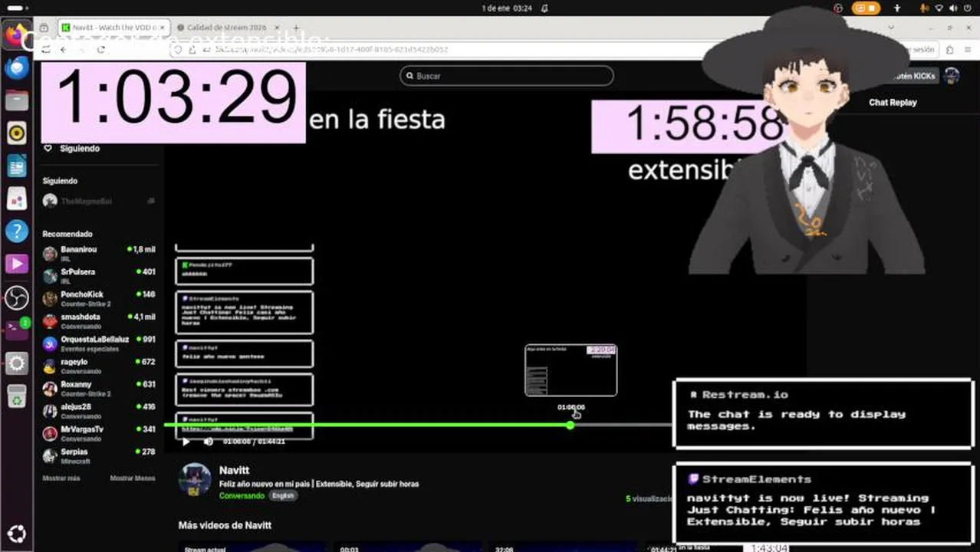Click the offline followed channel TheMagmaBoi
Viewport: 980px width, 552px height.
pos(99,201)
